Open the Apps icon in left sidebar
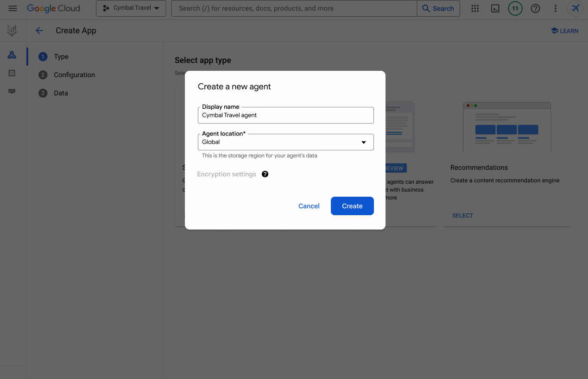588x379 pixels. click(x=12, y=55)
